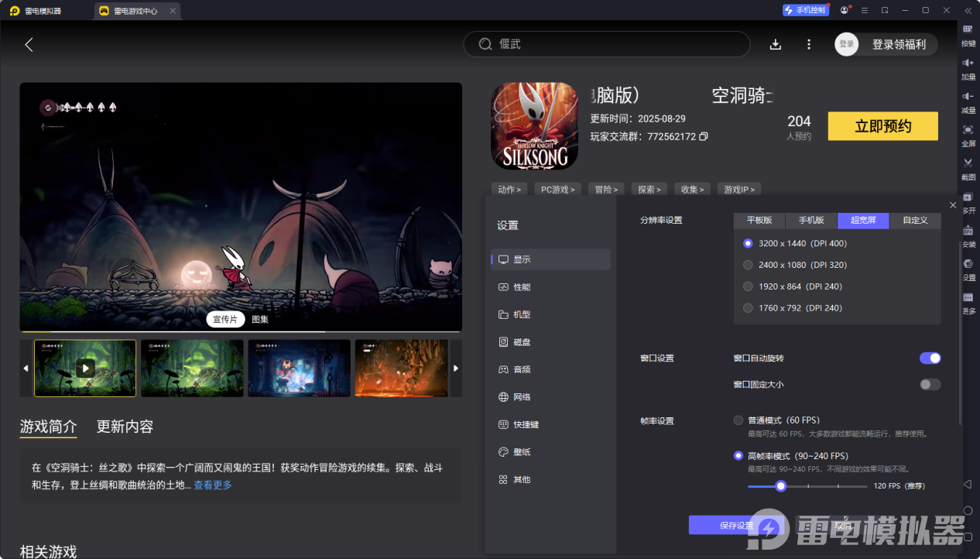This screenshot has width=980, height=559.
Task: Click the PC游戏 tag
Action: (x=557, y=189)
